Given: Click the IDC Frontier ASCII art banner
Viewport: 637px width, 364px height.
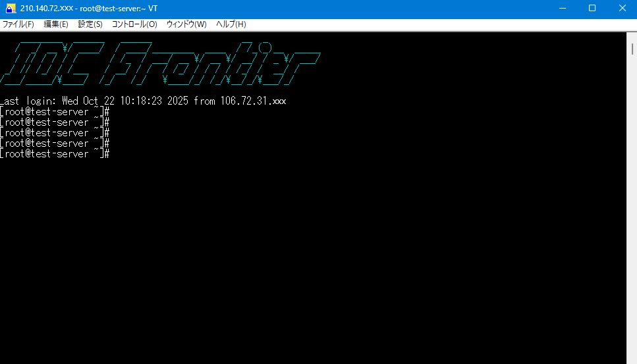Looking at the screenshot, I should (x=158, y=64).
